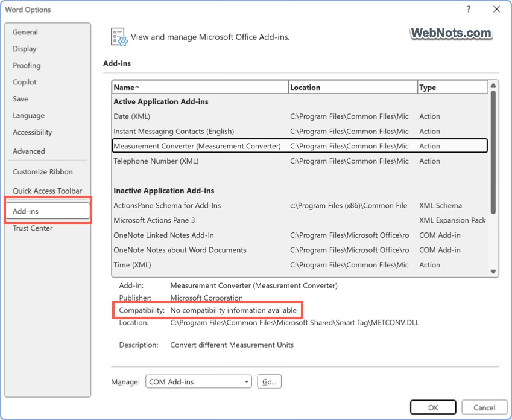
Task: Select the Time (XML) add-in row
Action: pos(300,264)
